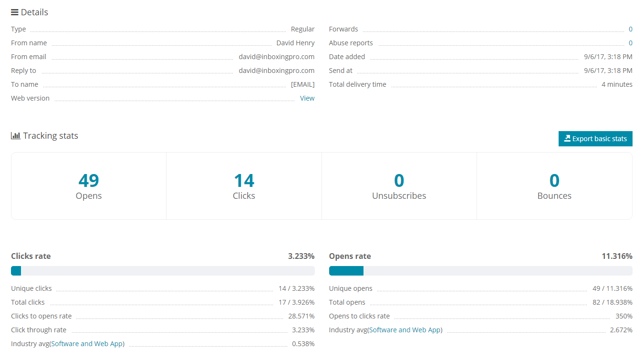Select the 0 Unsubscribes stat card
Image resolution: width=644 pixels, height=359 pixels.
[399, 186]
